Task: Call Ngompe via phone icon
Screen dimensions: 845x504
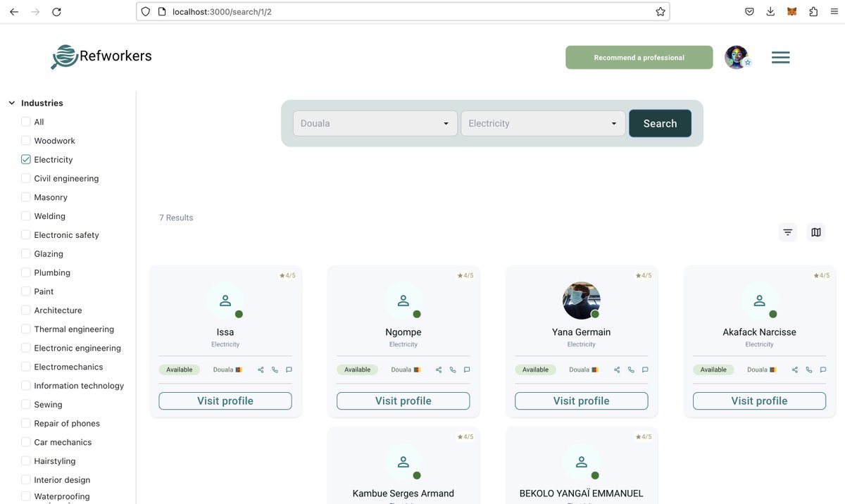Action: click(453, 370)
